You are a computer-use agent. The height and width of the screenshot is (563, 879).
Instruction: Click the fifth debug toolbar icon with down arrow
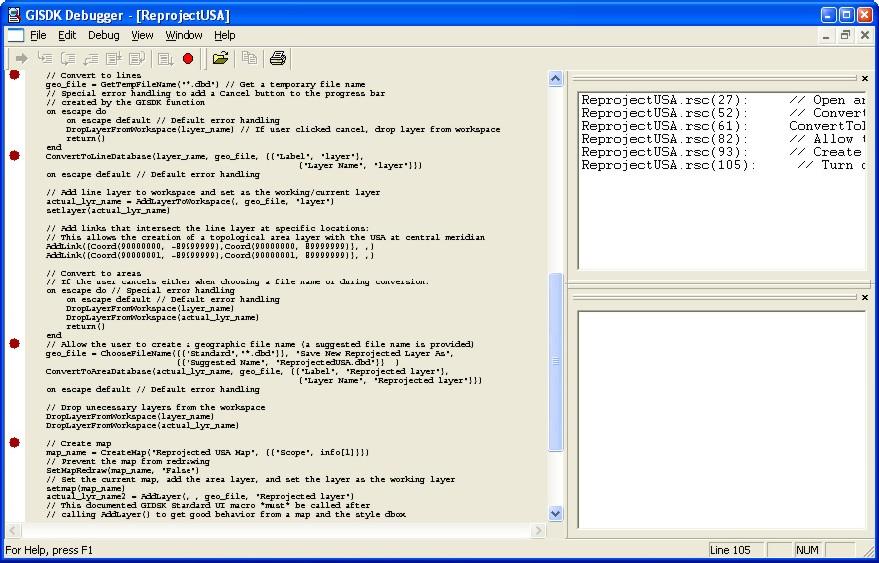(x=114, y=58)
